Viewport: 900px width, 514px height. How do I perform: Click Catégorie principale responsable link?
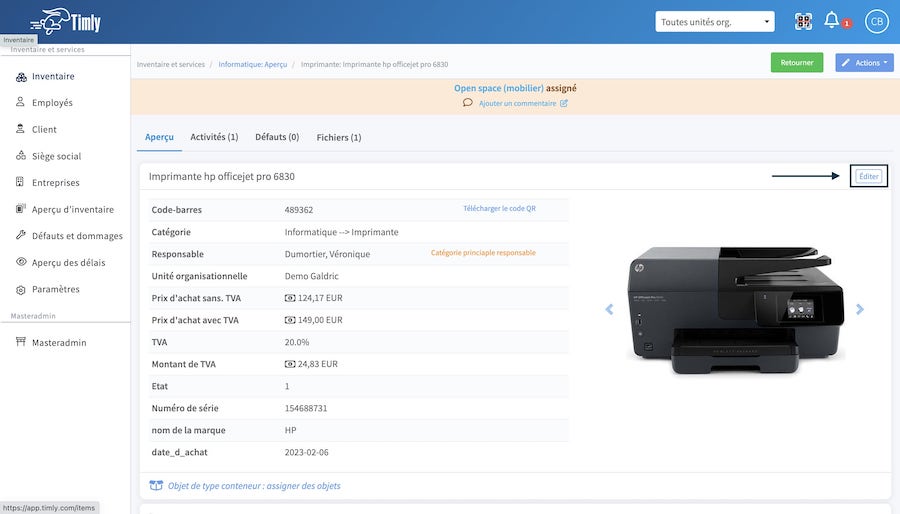pyautogui.click(x=483, y=253)
